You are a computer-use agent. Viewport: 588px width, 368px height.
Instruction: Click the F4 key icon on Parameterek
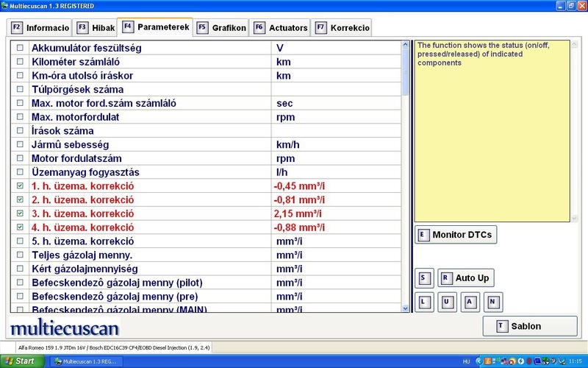click(128, 26)
